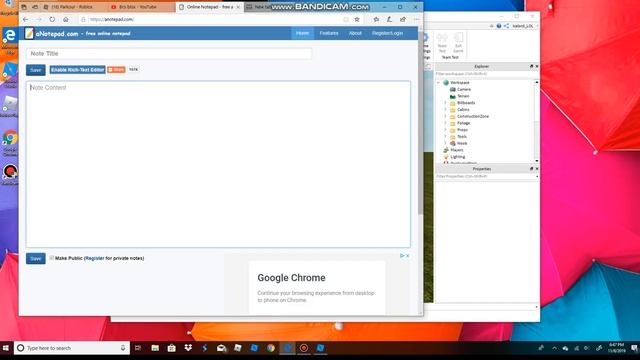Close the Explorer panel
Screen dimensions: 640x360
(537, 66)
